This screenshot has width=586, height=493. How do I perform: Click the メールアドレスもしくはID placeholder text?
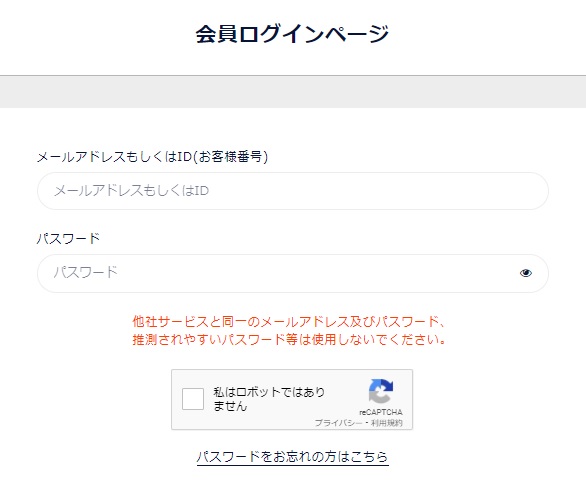pyautogui.click(x=131, y=191)
